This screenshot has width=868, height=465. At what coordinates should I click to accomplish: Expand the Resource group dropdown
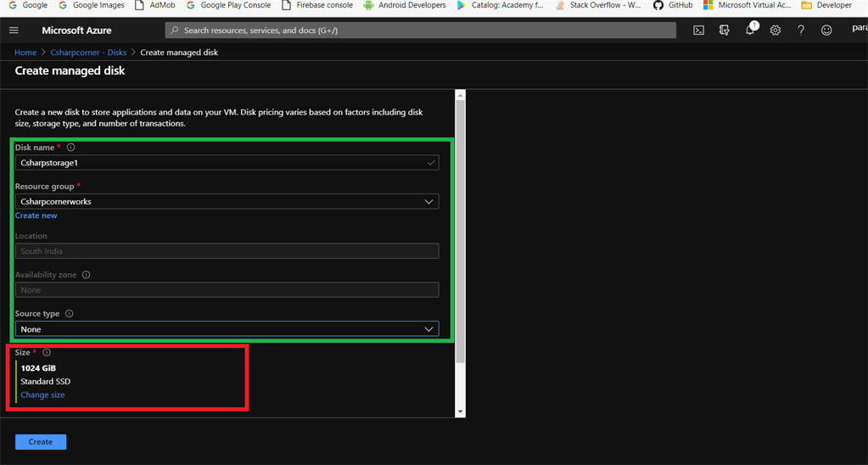[227, 201]
